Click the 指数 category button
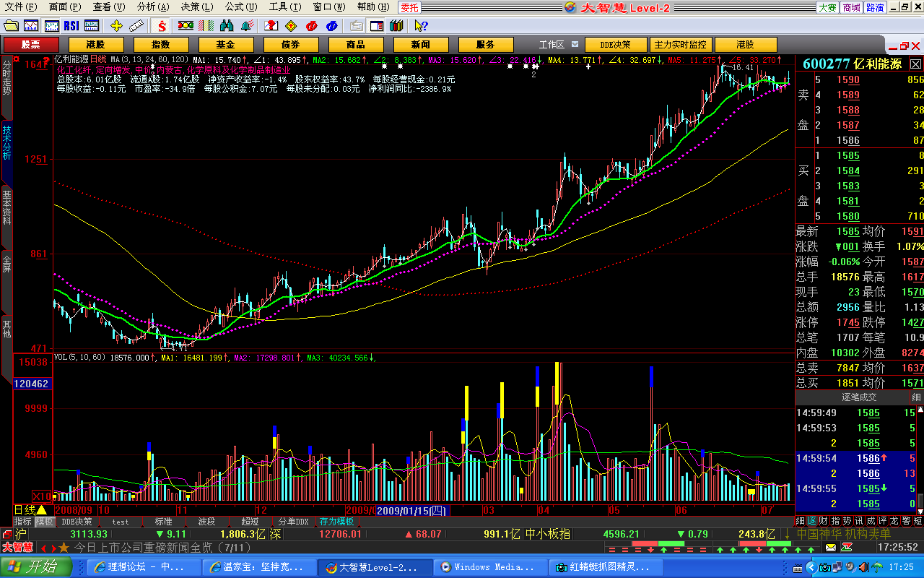 (x=160, y=45)
